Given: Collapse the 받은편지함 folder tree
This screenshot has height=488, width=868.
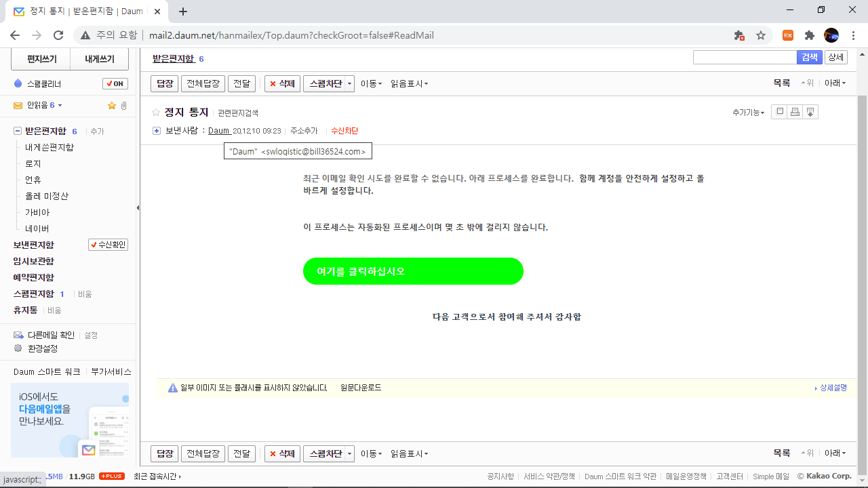Looking at the screenshot, I should pos(18,131).
